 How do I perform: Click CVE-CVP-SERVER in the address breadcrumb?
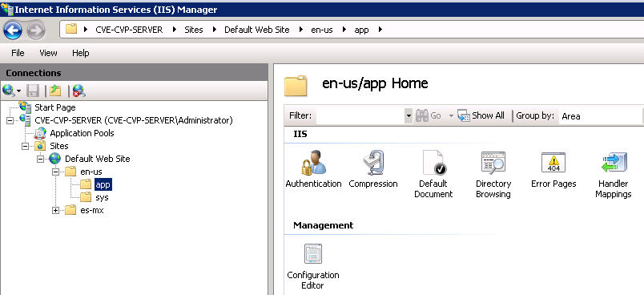pos(129,30)
